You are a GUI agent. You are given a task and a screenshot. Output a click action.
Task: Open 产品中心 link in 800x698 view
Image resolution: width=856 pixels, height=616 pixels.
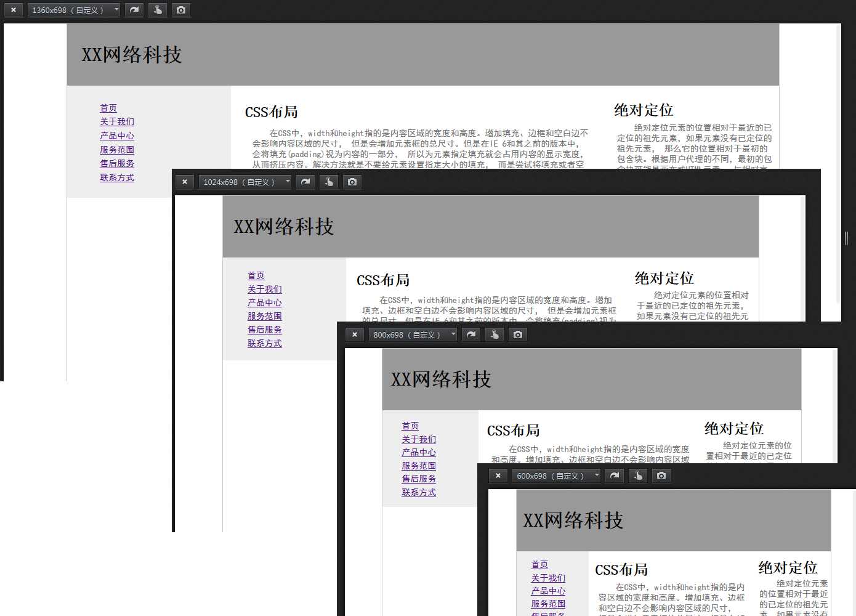coord(419,452)
